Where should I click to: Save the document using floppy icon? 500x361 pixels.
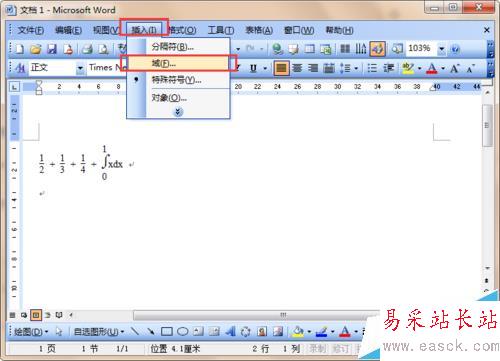pos(52,49)
